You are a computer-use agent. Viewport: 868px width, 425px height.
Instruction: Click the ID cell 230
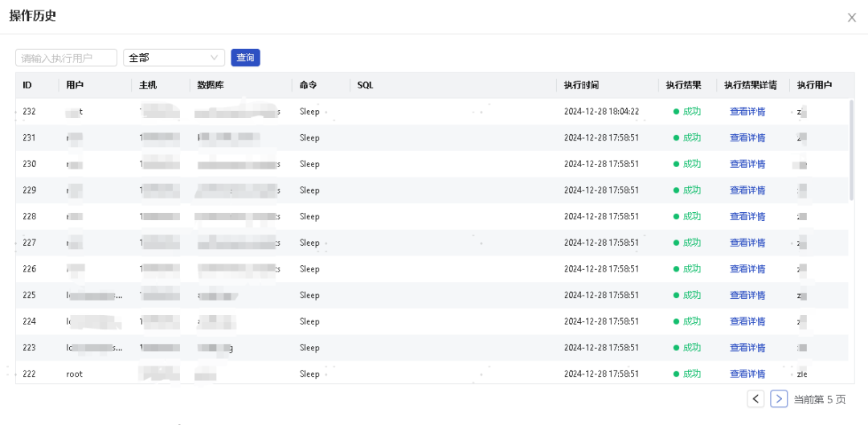click(x=30, y=164)
